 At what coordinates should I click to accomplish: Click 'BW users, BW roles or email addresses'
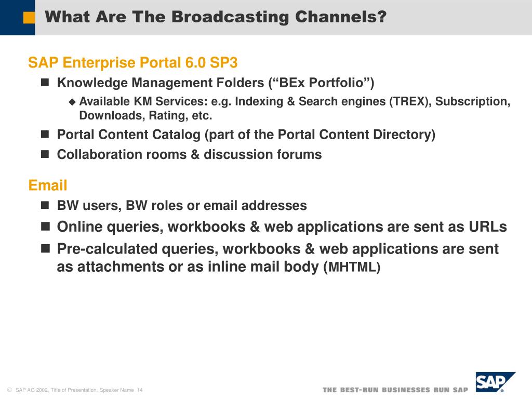182,206
